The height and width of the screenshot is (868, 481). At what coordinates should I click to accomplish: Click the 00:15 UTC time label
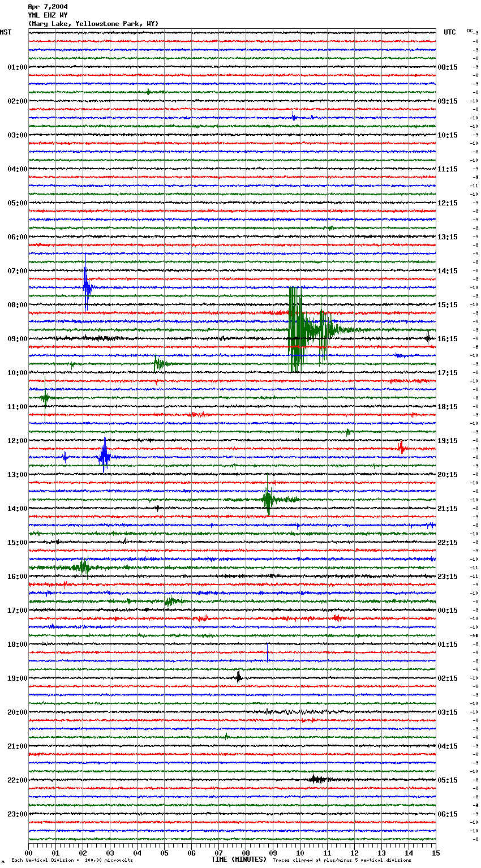coord(448,611)
